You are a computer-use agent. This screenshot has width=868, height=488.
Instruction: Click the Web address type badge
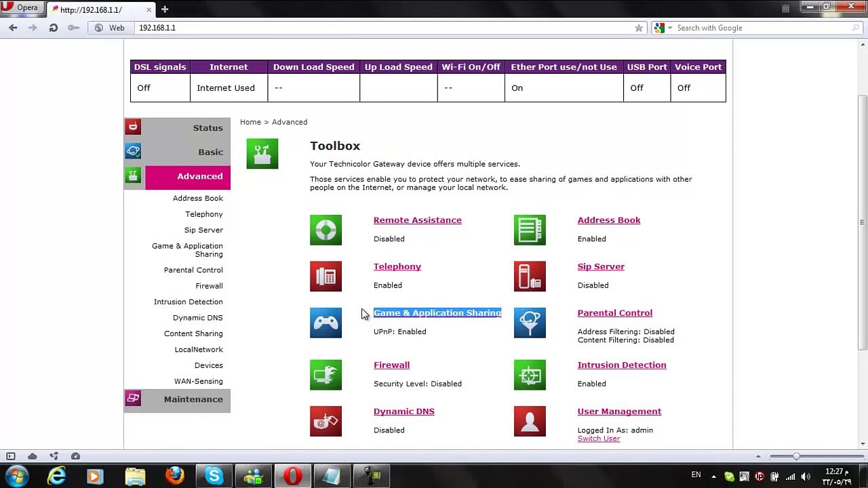(110, 28)
